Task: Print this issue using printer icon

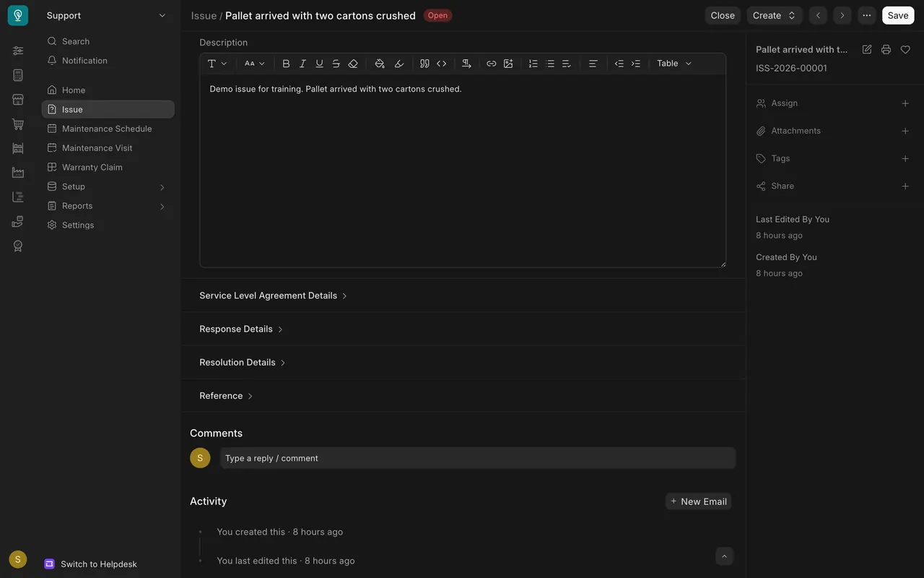Action: click(886, 50)
